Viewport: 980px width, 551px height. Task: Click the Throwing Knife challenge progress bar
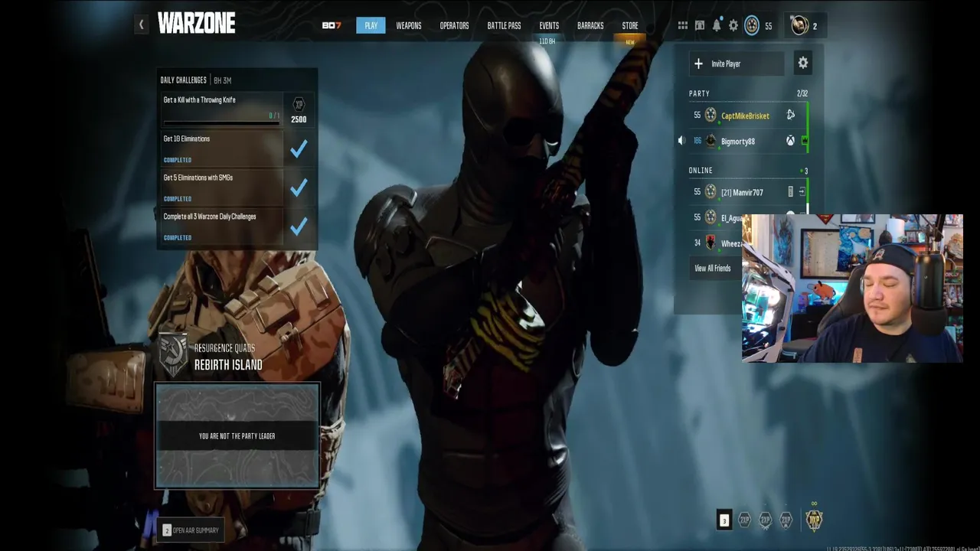pos(221,122)
